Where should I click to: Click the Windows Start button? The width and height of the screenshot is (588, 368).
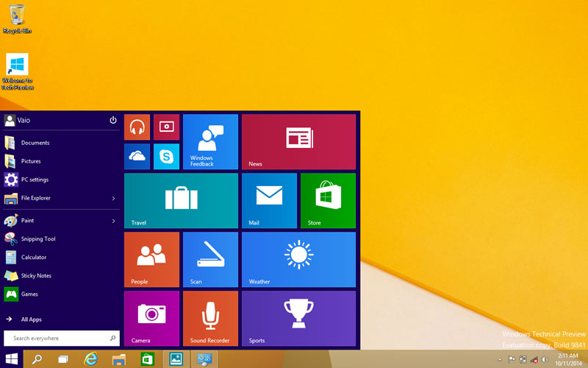pos(11,359)
